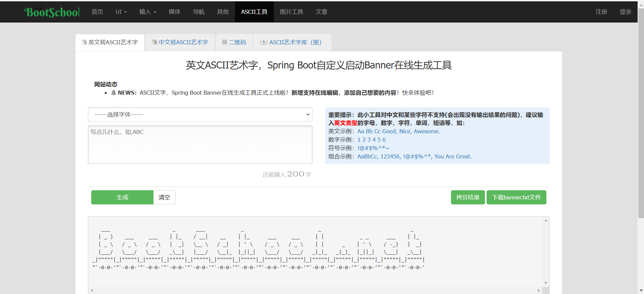Click output horizontal scroll-right arrow
Screen dimensions: 644x294
(x=539, y=290)
